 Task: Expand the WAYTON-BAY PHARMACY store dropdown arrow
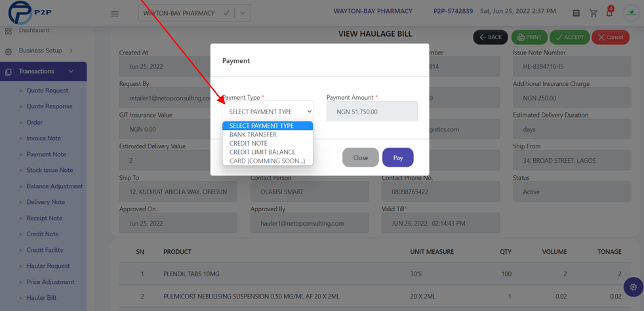tap(243, 13)
